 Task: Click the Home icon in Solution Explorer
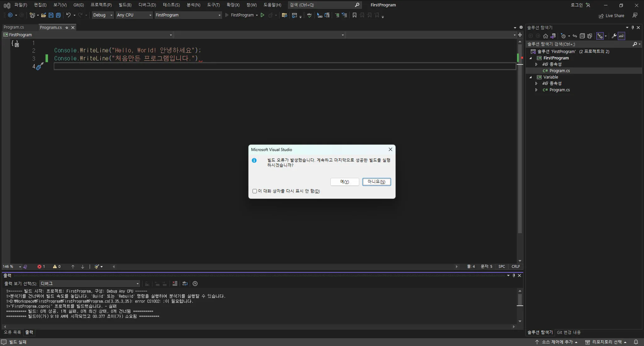[546, 36]
